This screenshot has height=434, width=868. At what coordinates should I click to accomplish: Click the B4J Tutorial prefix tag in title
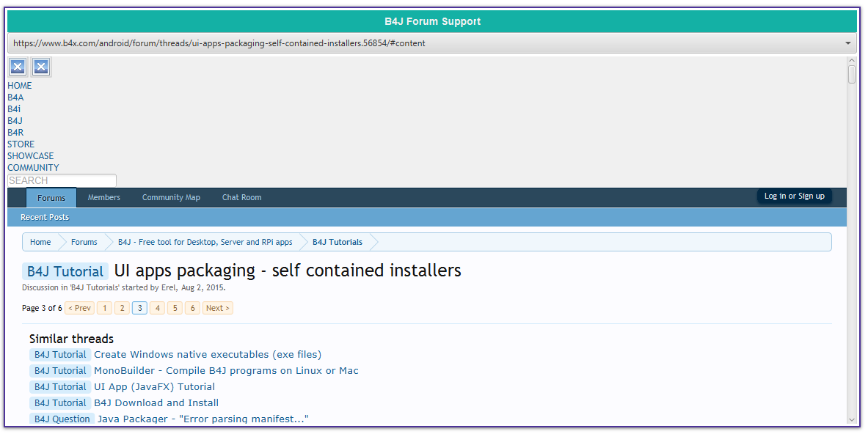tap(65, 271)
